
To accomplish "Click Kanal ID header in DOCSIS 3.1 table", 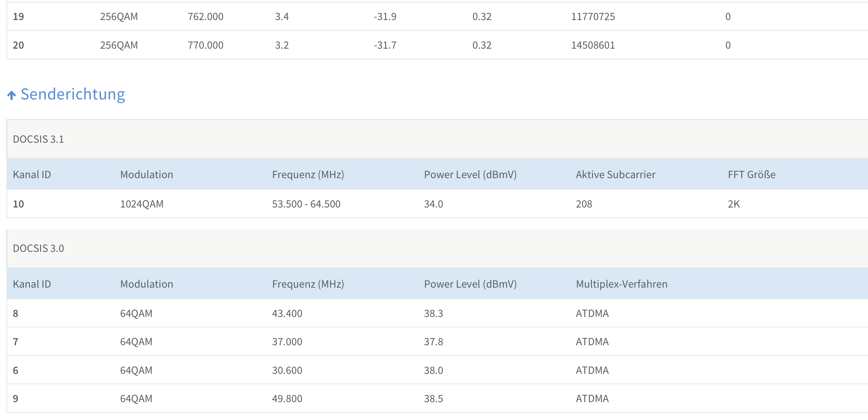I will (x=32, y=175).
